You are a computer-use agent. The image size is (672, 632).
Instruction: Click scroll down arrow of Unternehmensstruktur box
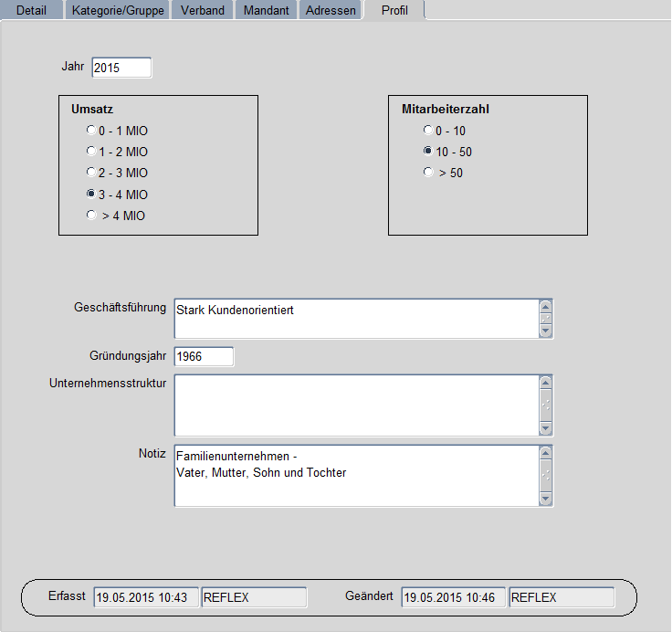(546, 428)
